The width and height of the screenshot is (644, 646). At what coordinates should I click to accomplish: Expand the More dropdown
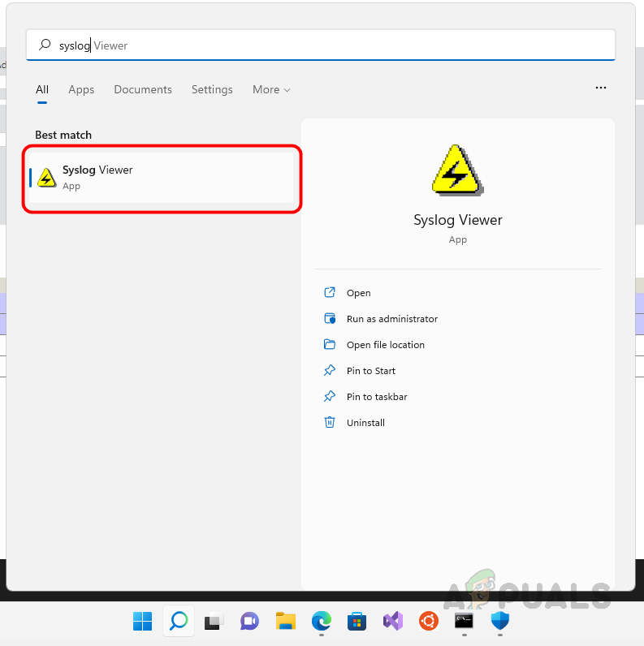pyautogui.click(x=271, y=89)
